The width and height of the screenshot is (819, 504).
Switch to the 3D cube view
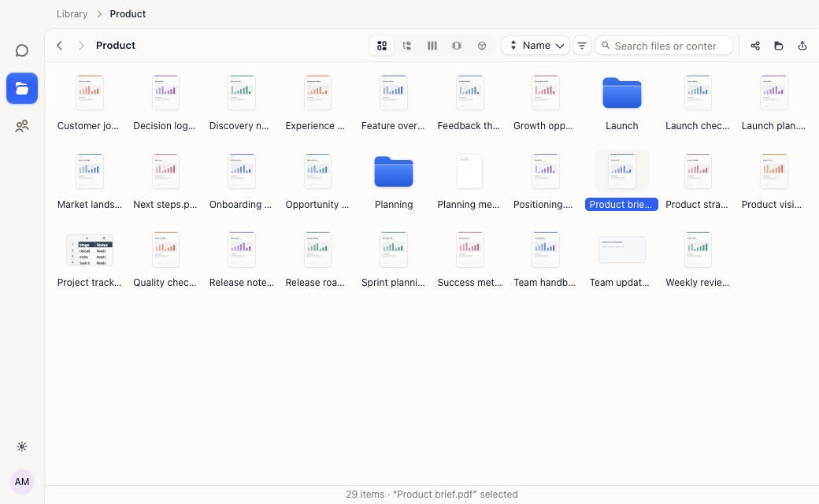482,46
